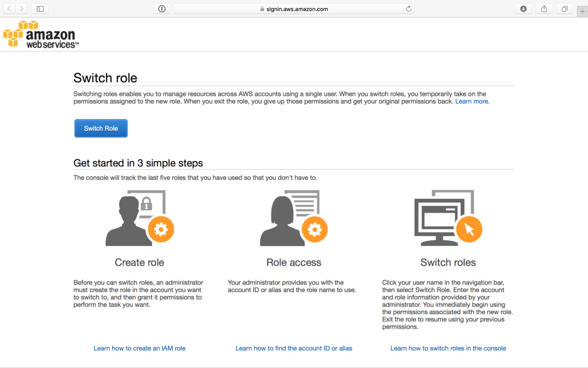The width and height of the screenshot is (588, 368).
Task: Go forward using the browser forward arrow
Action: pyautogui.click(x=22, y=9)
